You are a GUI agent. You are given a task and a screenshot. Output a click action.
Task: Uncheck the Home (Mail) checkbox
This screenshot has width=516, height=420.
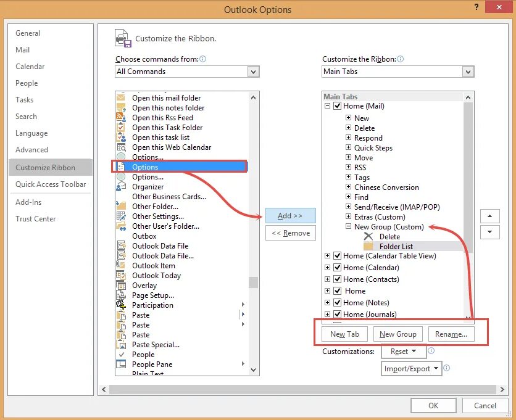coord(336,106)
